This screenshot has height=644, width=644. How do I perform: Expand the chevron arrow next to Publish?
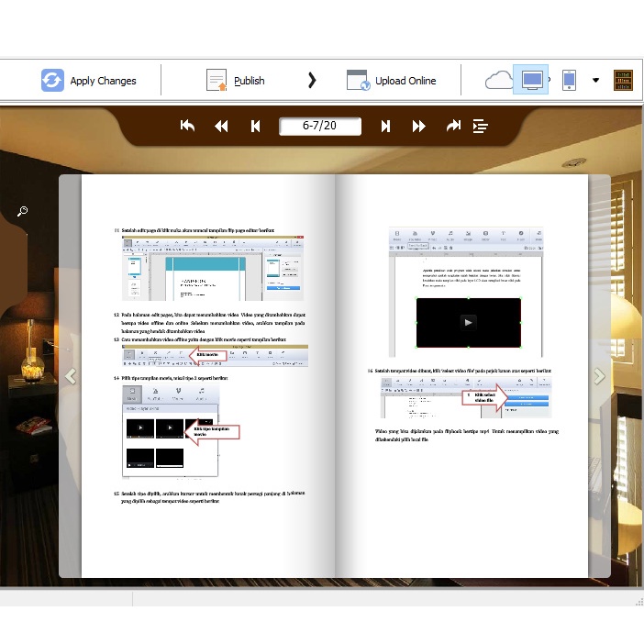coord(312,81)
